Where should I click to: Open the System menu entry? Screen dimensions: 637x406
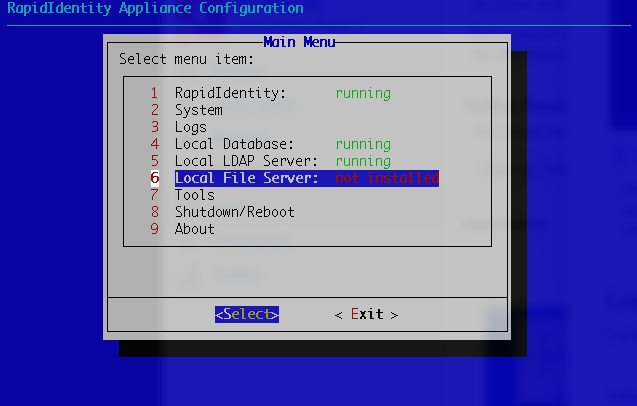coord(199,110)
